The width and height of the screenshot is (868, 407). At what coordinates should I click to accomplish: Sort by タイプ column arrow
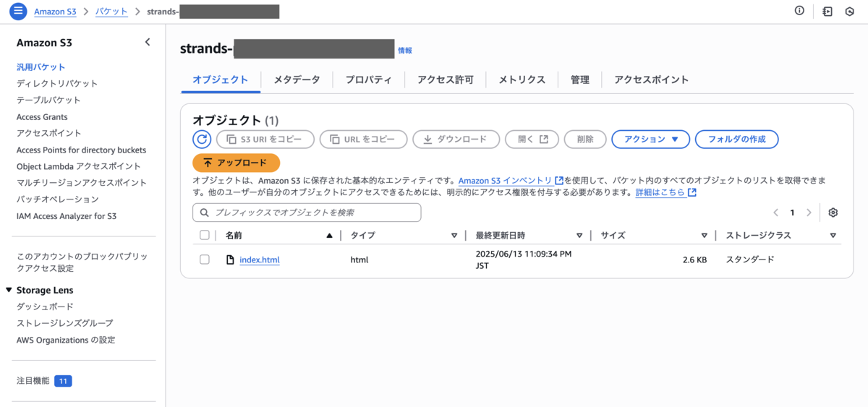(454, 236)
